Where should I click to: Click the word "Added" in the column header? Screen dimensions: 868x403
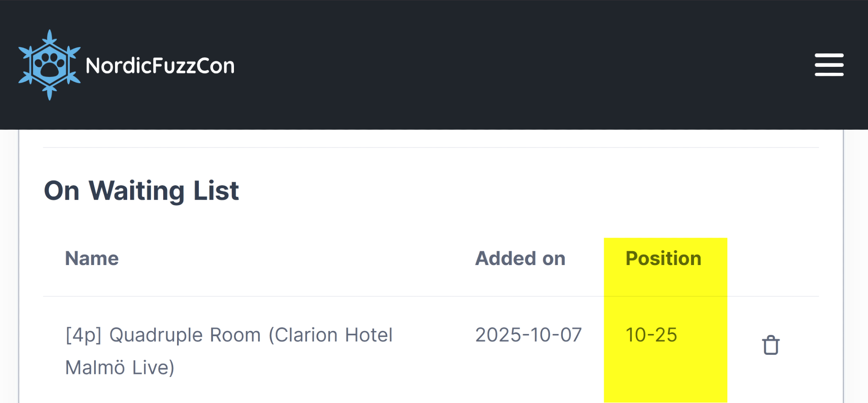pyautogui.click(x=505, y=259)
